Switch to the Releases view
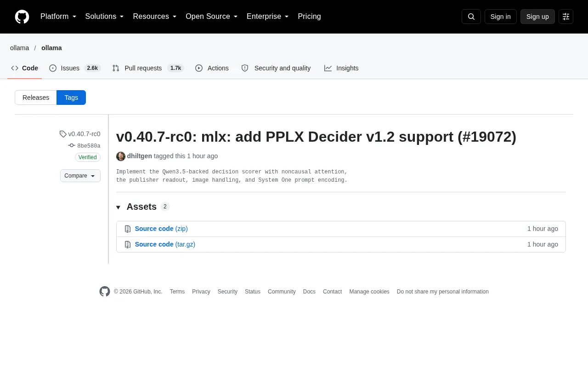This screenshot has width=588, height=368. point(36,98)
